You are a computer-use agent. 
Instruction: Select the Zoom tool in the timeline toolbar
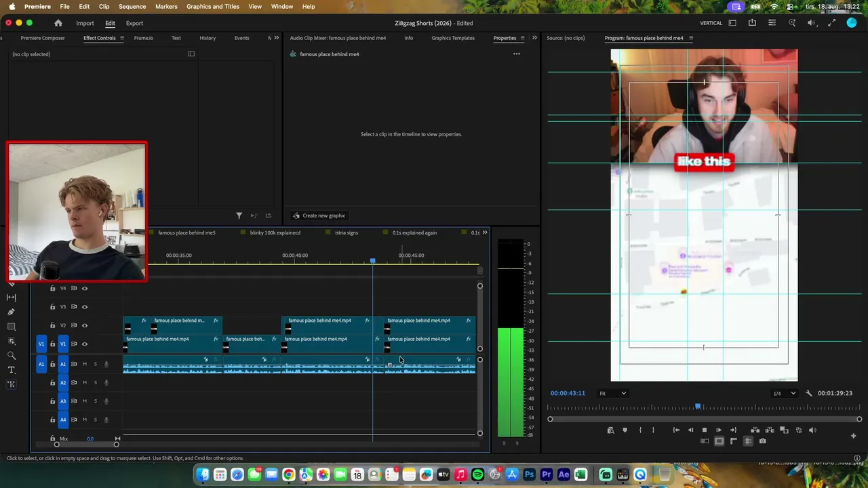[12, 355]
